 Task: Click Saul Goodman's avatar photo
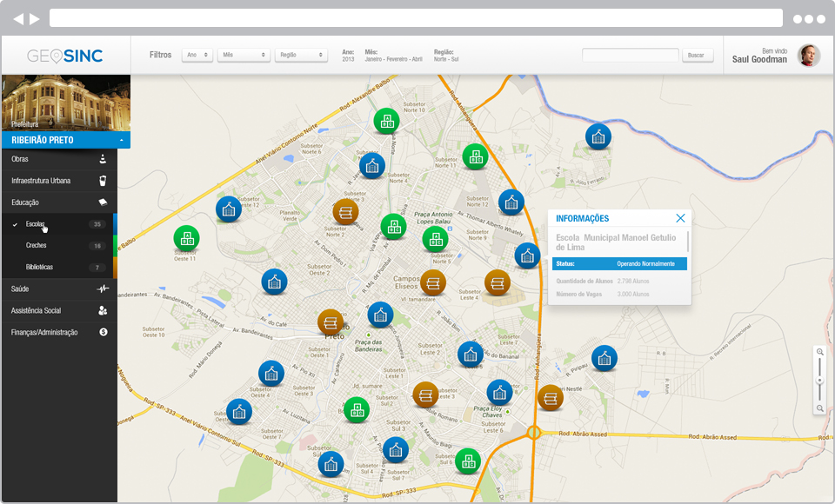pos(808,56)
